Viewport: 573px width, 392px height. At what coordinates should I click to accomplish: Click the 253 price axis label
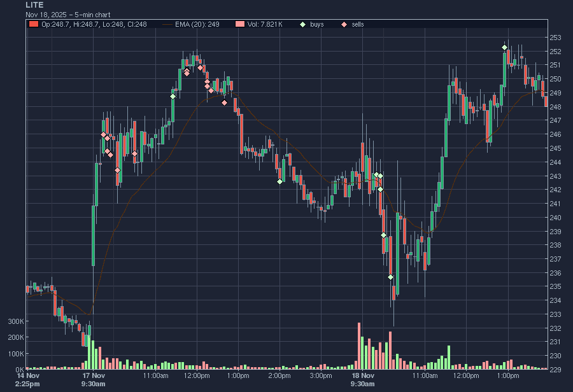point(555,38)
